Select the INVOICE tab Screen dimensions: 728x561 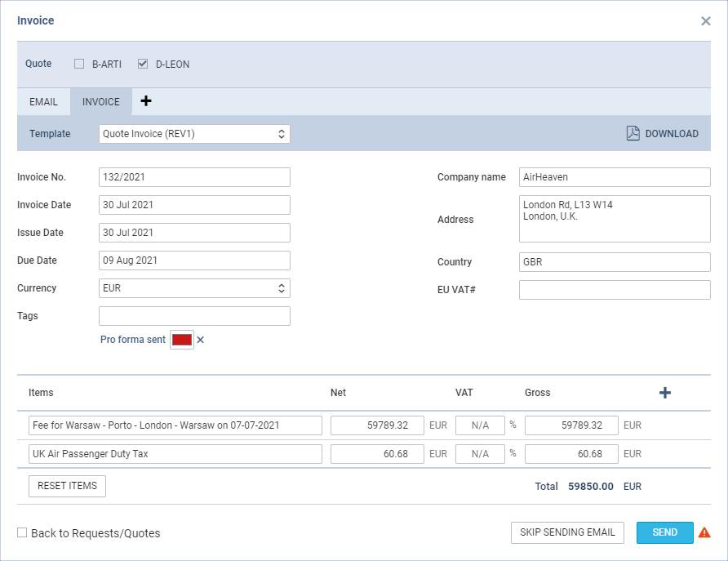coord(100,102)
